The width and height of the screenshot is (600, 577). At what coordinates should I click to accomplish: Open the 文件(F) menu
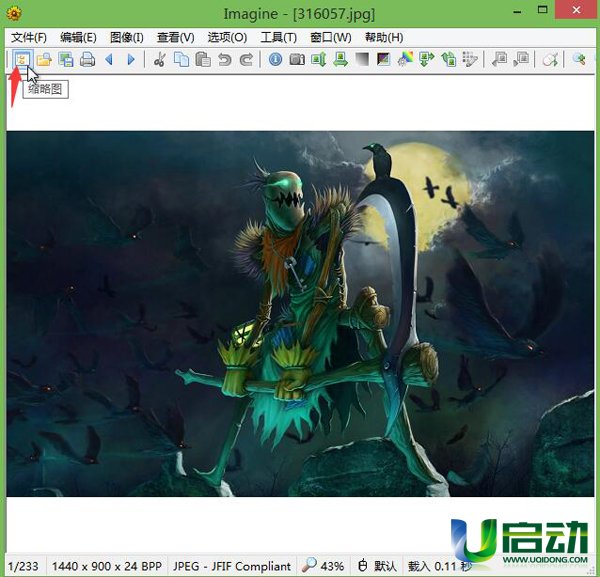(x=29, y=37)
